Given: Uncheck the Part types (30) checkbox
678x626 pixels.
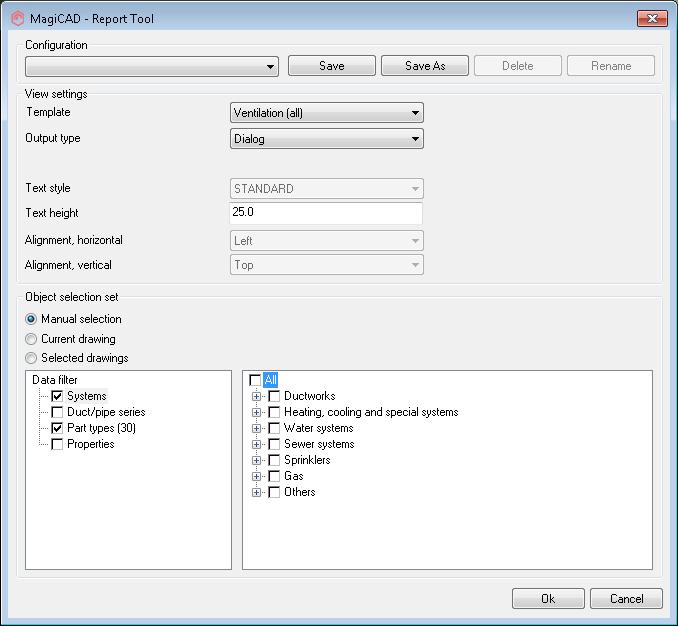Looking at the screenshot, I should click(x=57, y=428).
